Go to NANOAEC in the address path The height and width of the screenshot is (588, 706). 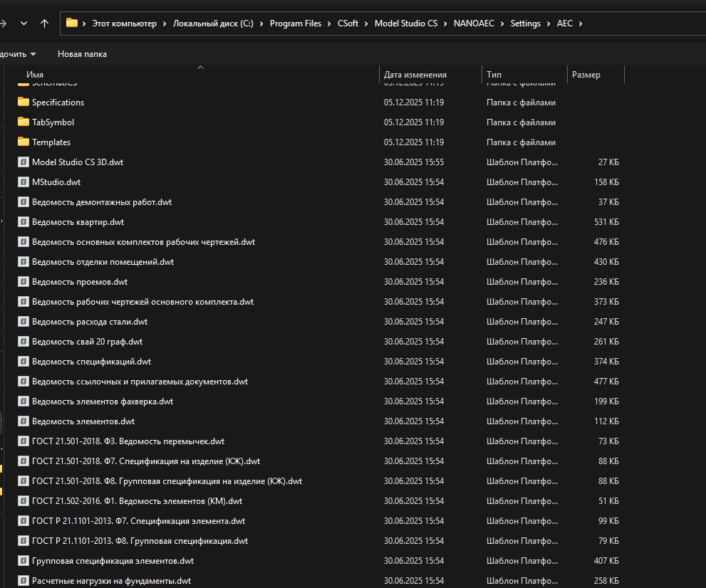coord(474,23)
